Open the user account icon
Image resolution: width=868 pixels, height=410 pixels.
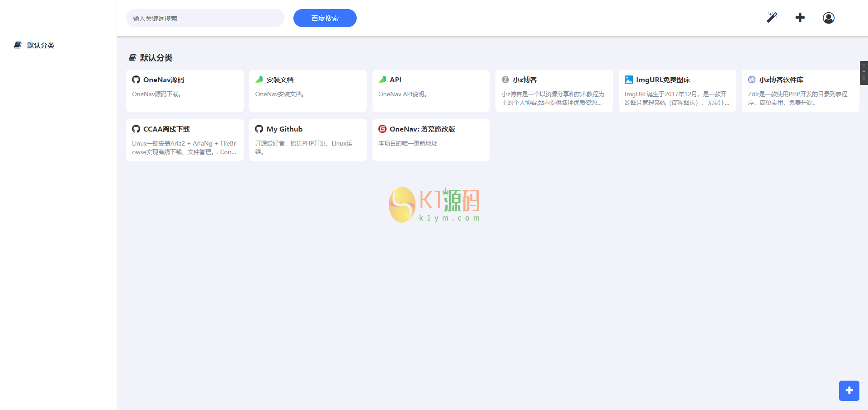829,18
